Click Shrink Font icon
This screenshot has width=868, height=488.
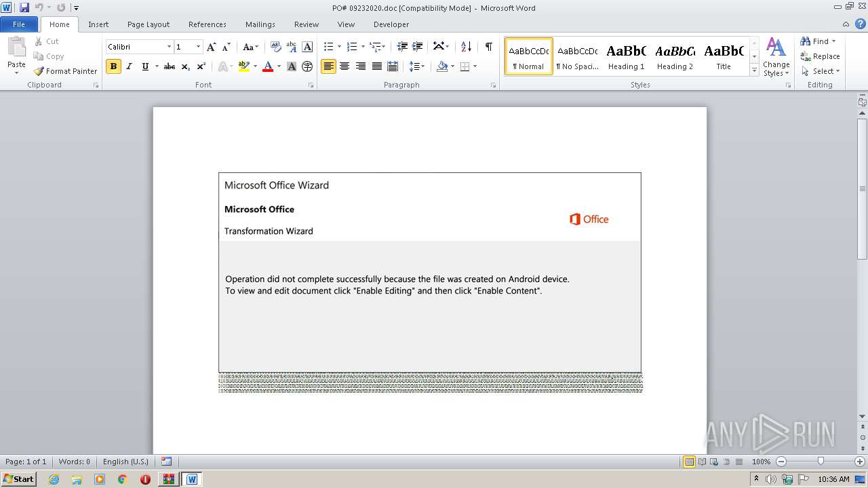pos(226,47)
